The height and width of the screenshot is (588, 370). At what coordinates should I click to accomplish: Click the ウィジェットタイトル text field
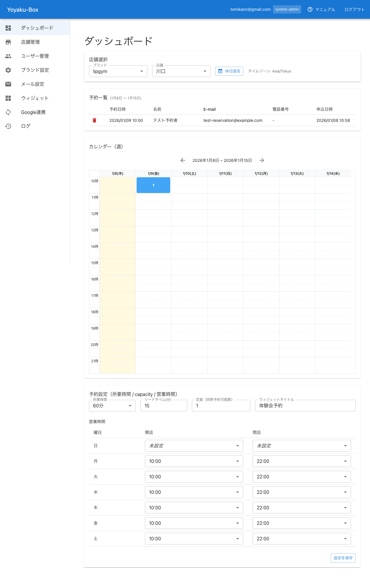(305, 406)
